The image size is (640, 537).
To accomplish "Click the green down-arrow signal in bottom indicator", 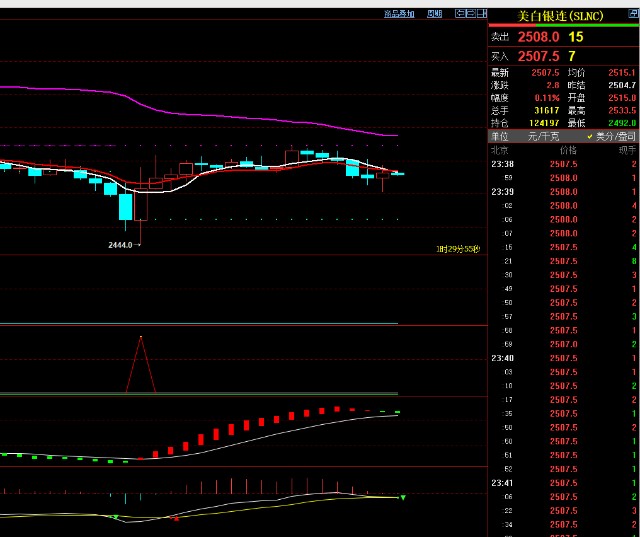I will coord(116,517).
